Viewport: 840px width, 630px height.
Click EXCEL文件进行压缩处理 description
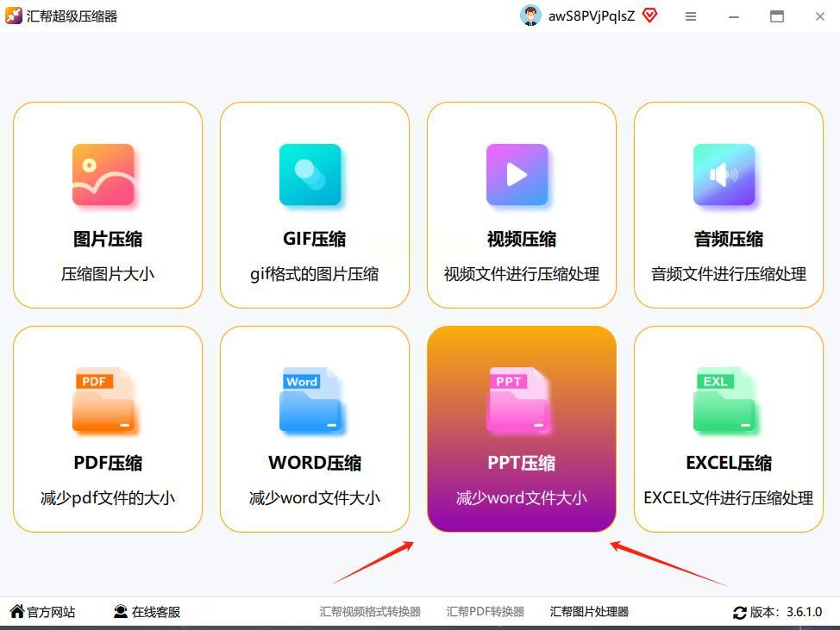[729, 498]
